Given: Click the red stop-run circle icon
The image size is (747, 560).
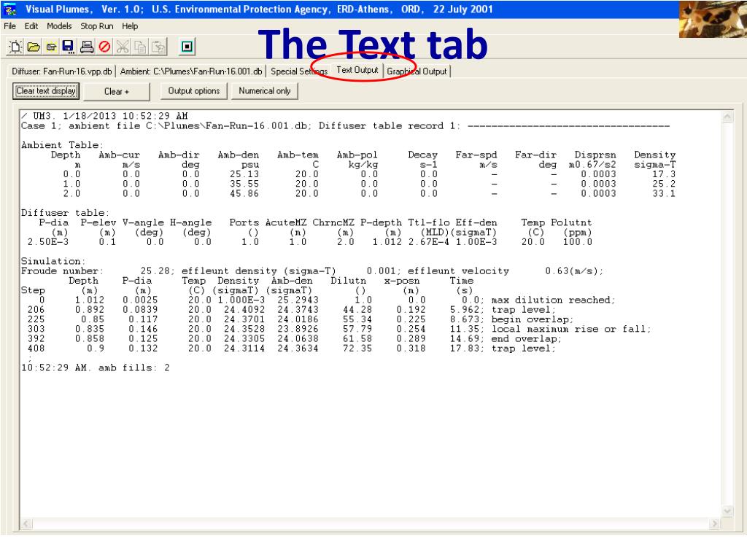Looking at the screenshot, I should [x=105, y=47].
